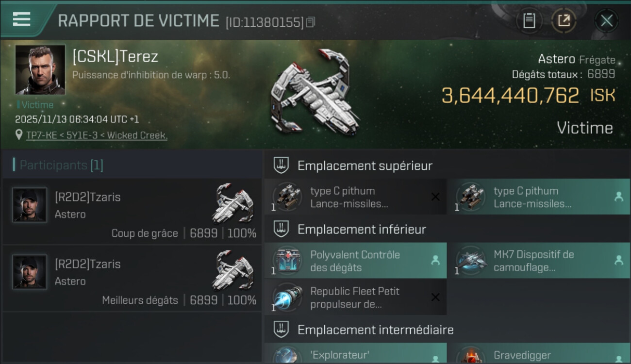Click the large Astero ship image
631x364 pixels.
coord(315,92)
